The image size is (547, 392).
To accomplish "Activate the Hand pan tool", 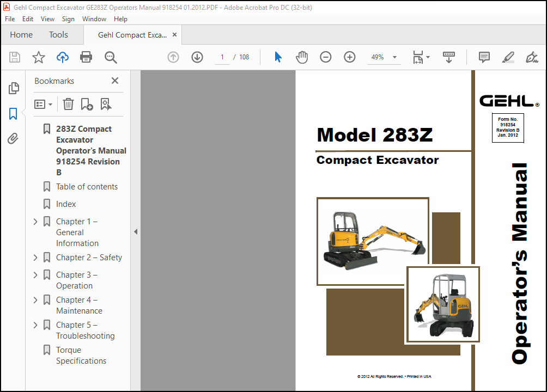I will (302, 57).
